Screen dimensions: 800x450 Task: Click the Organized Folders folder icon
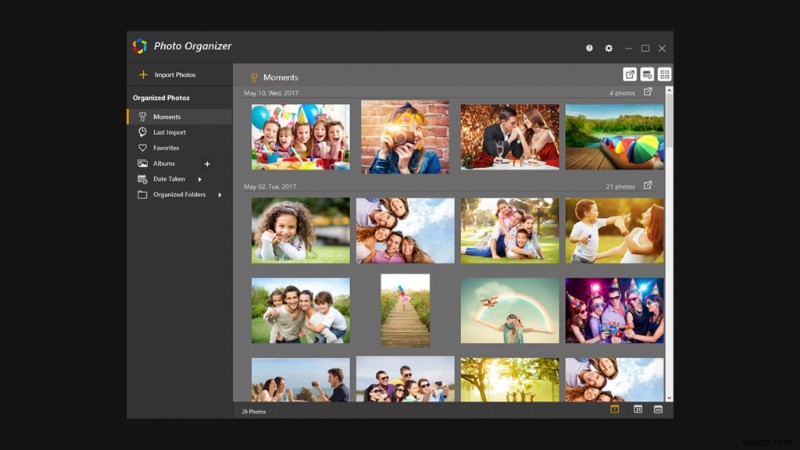coord(142,194)
